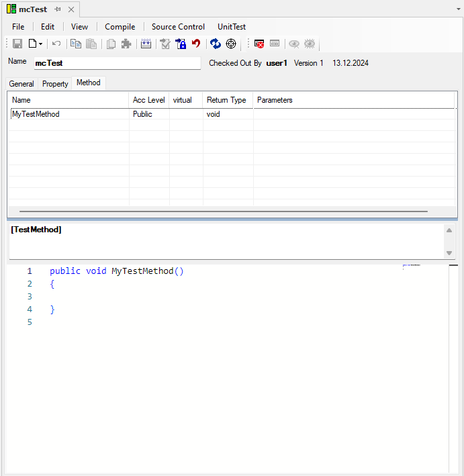Open the File menu
Image resolution: width=464 pixels, height=476 pixels.
point(18,27)
